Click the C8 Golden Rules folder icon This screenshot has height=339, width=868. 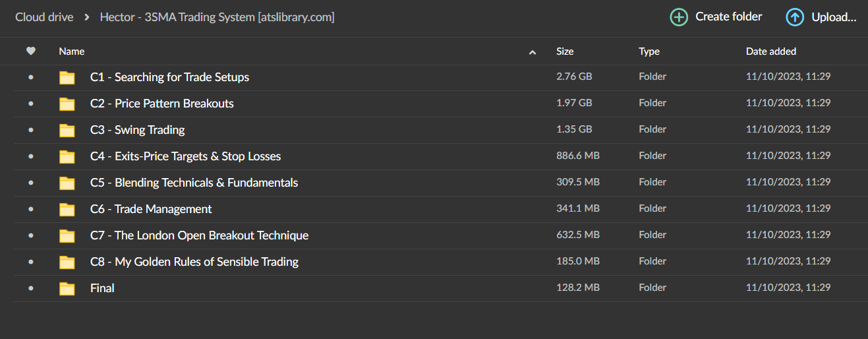(67, 262)
